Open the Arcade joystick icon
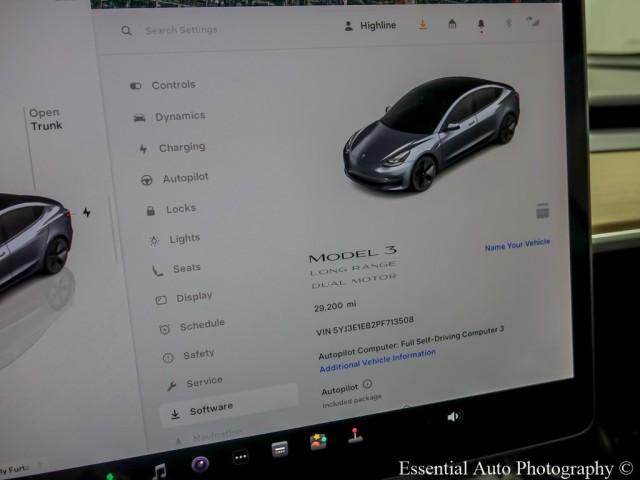Screen dimensions: 640x480 point(355,435)
